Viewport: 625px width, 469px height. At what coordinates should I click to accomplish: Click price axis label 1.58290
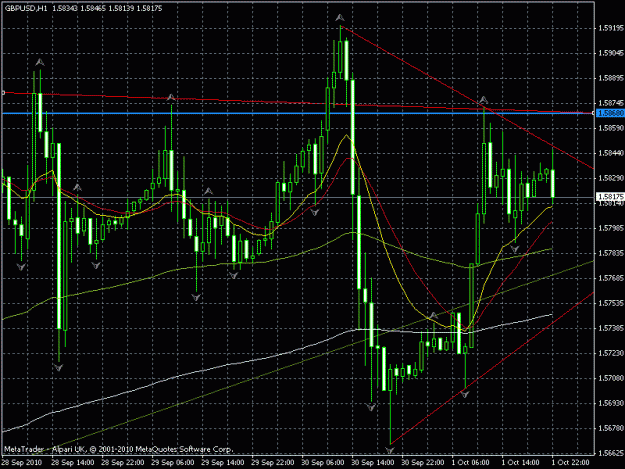point(610,178)
